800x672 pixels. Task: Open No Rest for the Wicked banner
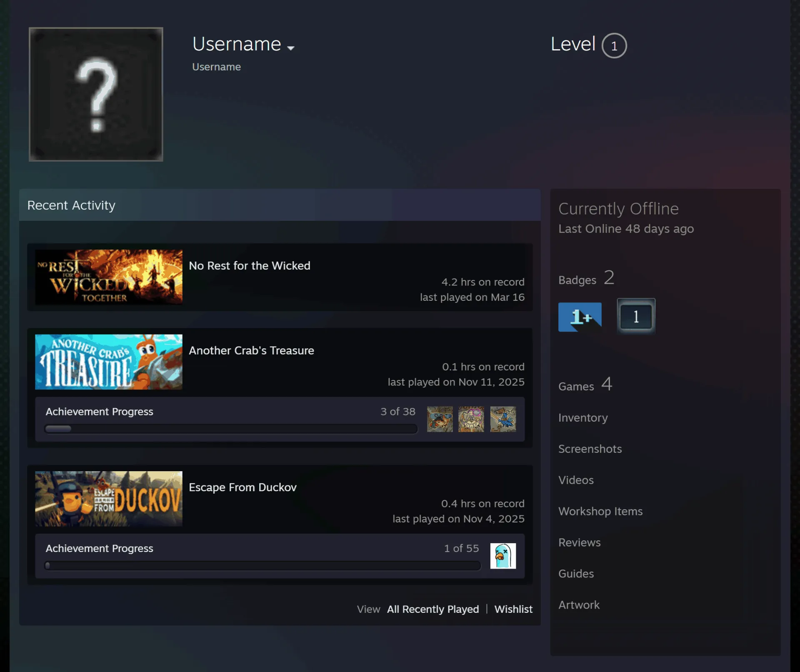[109, 277]
